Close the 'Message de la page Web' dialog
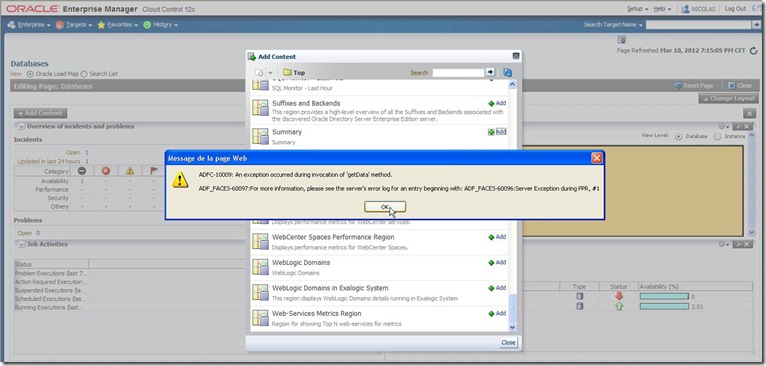766x366 pixels. (x=596, y=158)
